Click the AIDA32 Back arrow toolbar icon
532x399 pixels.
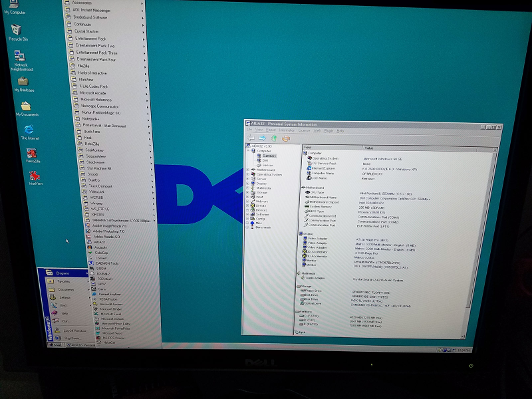tap(251, 138)
